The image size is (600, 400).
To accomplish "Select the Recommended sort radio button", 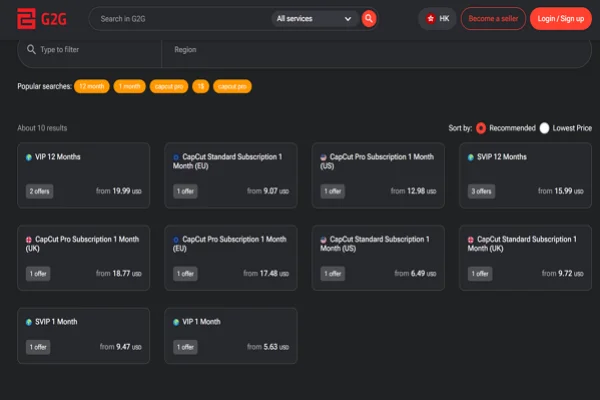I will click(x=481, y=128).
